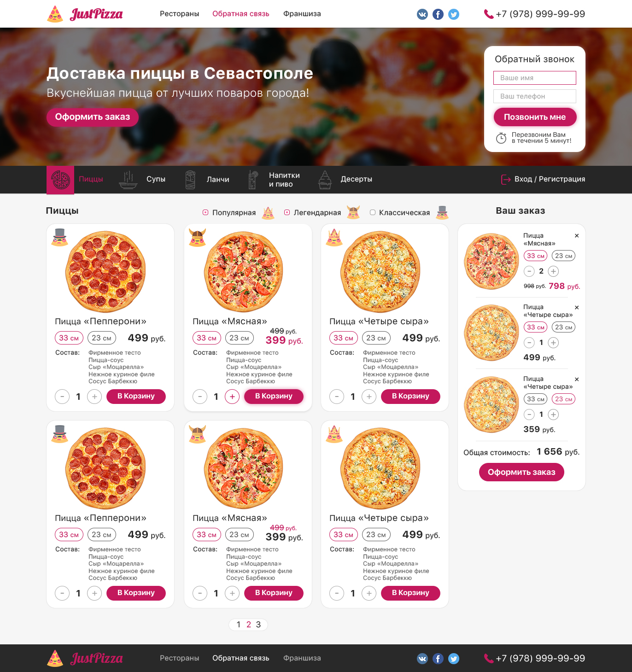Select the Soups category bowl icon
The image size is (632, 672).
(x=128, y=180)
